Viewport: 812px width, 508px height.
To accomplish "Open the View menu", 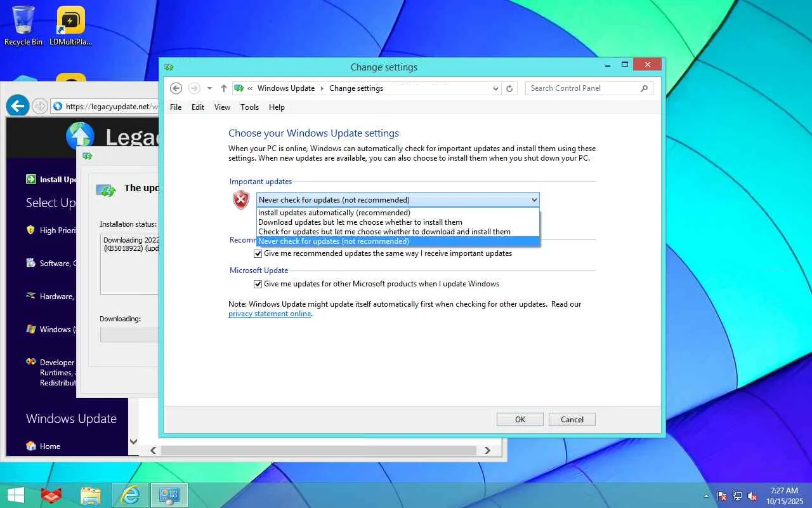I will click(x=222, y=107).
